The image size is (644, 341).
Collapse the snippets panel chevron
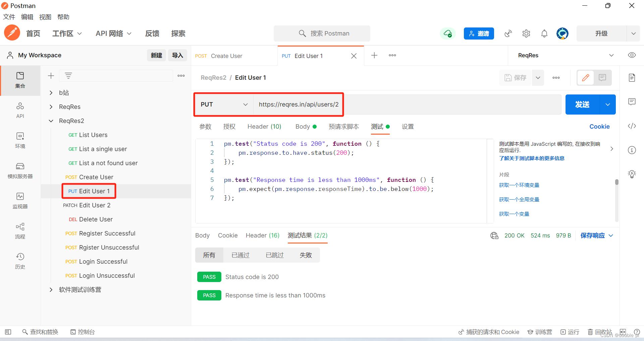tap(612, 149)
